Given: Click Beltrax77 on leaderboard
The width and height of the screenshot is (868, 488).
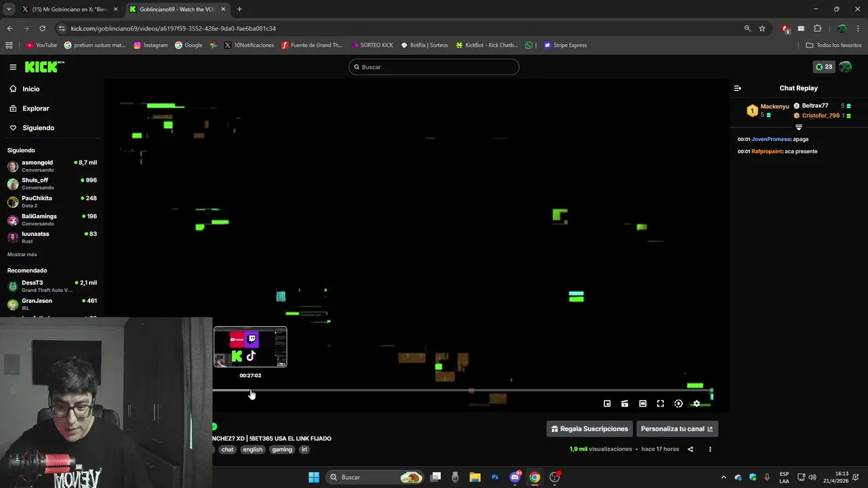Looking at the screenshot, I should [x=815, y=106].
